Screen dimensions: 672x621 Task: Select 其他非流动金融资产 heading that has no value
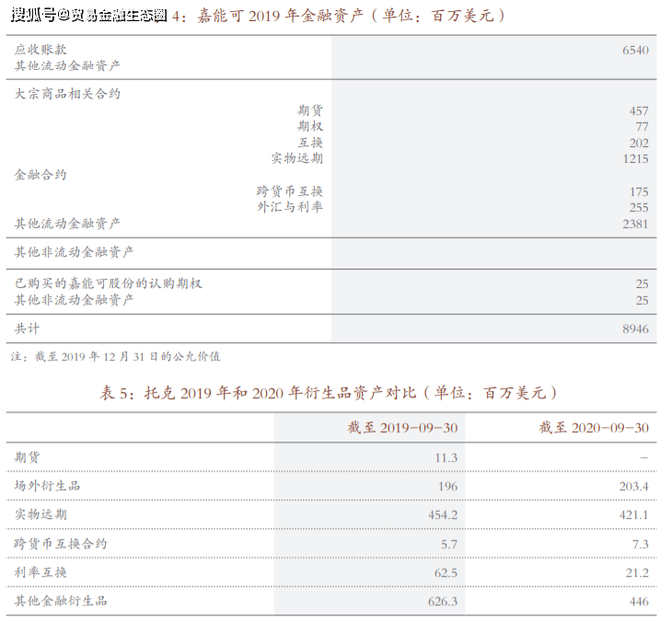pyautogui.click(x=75, y=252)
